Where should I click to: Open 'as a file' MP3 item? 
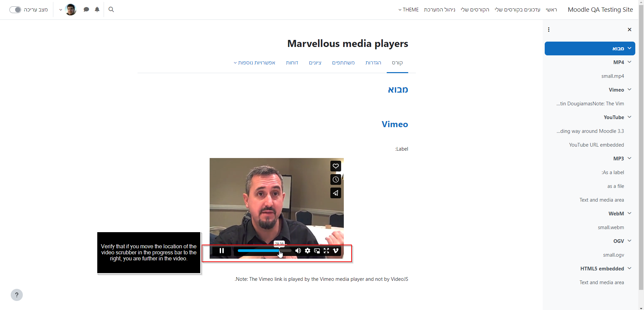[x=615, y=186]
